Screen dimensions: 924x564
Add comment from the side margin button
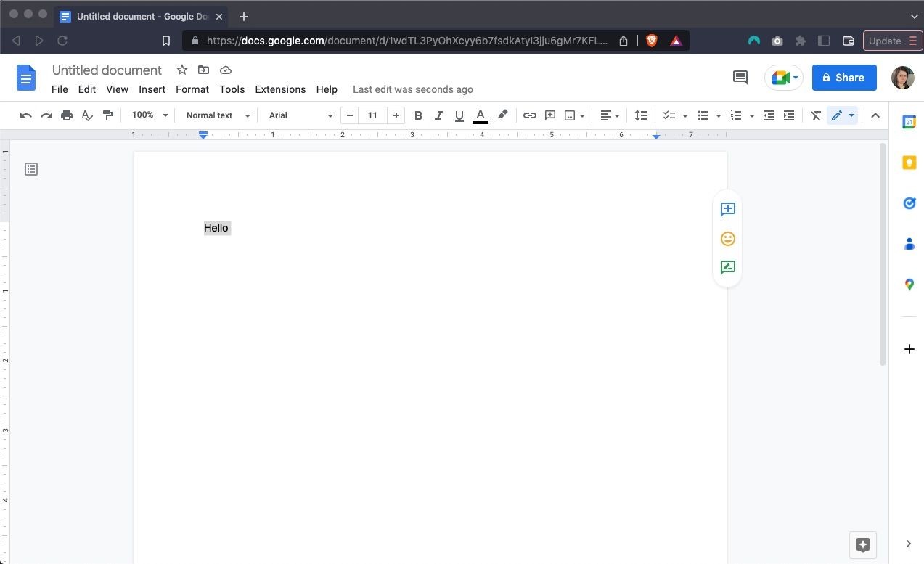[x=728, y=209]
